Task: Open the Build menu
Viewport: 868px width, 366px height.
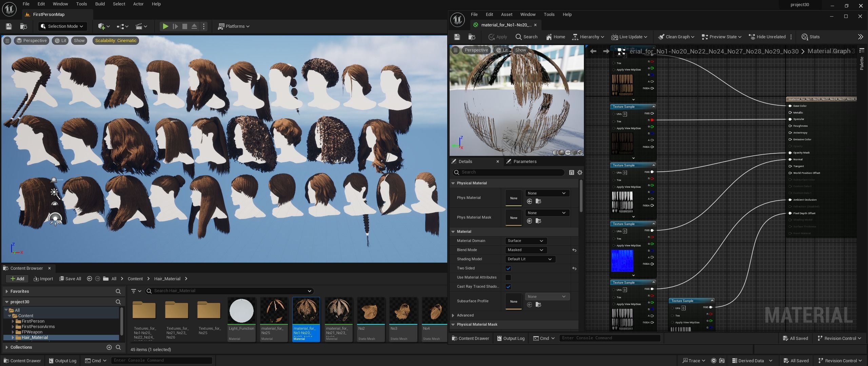Action: (100, 4)
